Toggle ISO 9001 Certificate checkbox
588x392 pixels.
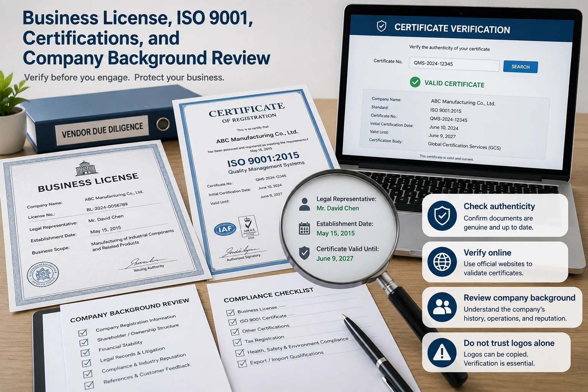coord(233,322)
